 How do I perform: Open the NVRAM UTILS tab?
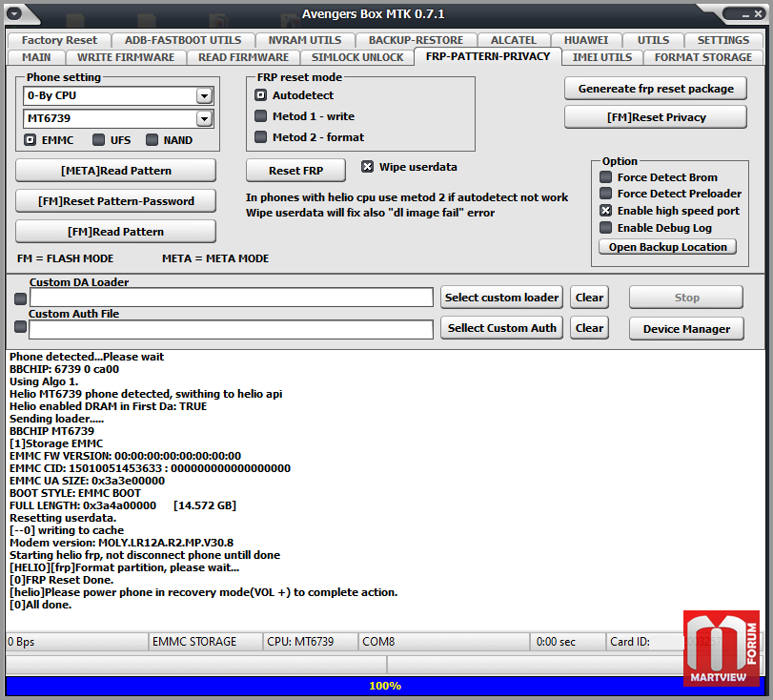tap(305, 40)
